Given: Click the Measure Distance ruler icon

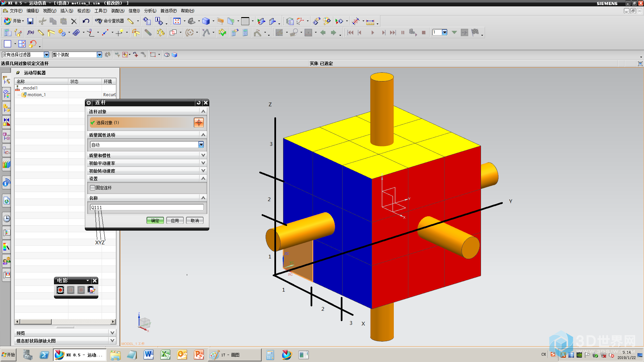Looking at the screenshot, I should [x=370, y=22].
